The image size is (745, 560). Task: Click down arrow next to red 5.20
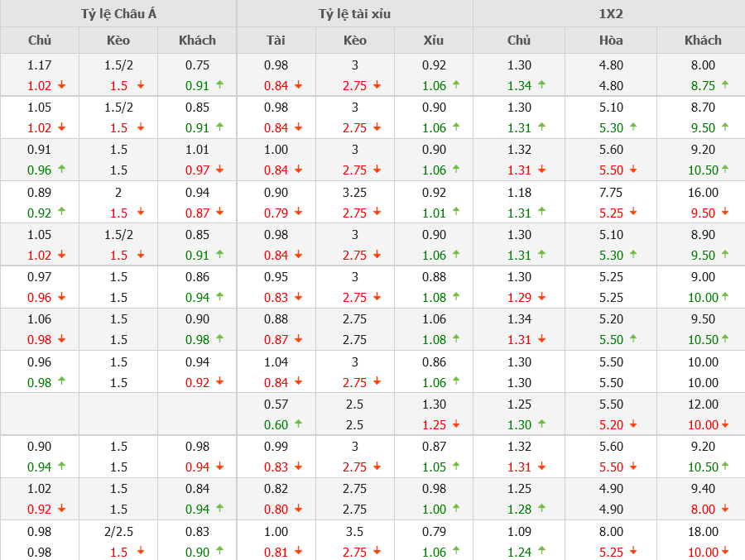tap(633, 424)
